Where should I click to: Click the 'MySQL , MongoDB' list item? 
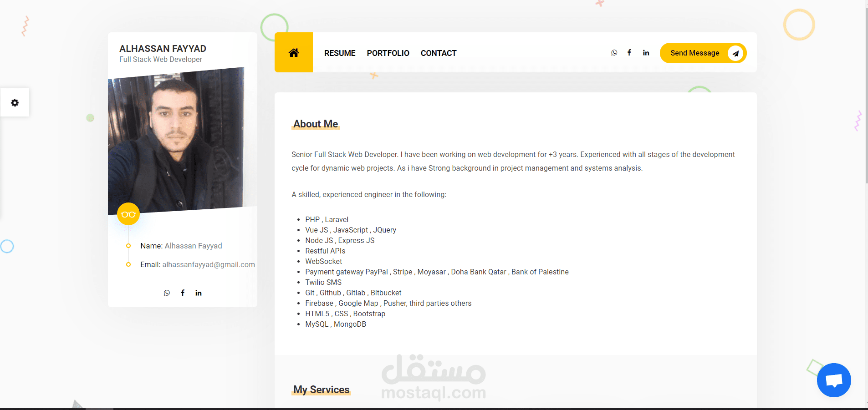pyautogui.click(x=336, y=324)
